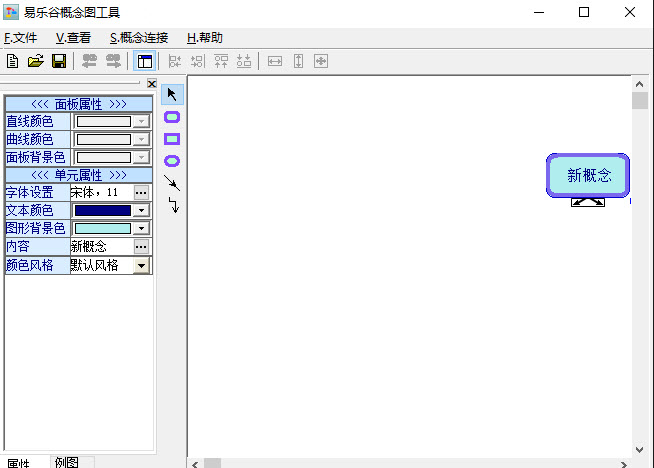Image resolution: width=654 pixels, height=468 pixels.
Task: Click the cyan 图形背景色 swatch
Action: tap(103, 228)
